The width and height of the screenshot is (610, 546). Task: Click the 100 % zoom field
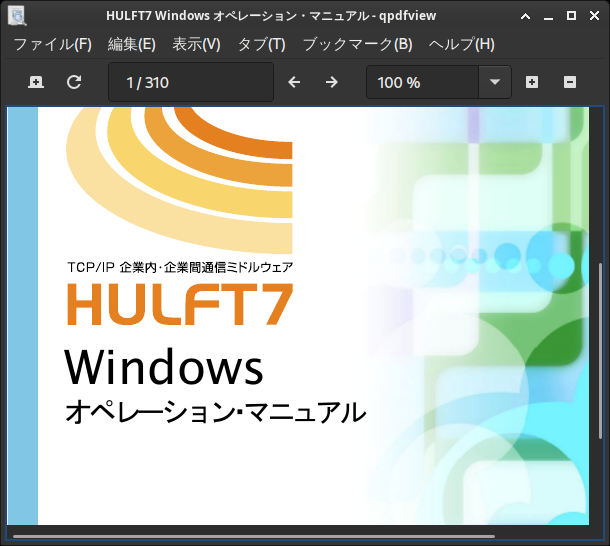[422, 82]
